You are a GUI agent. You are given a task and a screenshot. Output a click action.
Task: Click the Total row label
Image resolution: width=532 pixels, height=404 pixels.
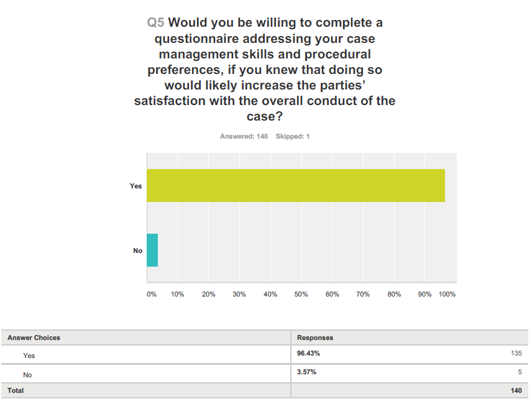pos(16,390)
